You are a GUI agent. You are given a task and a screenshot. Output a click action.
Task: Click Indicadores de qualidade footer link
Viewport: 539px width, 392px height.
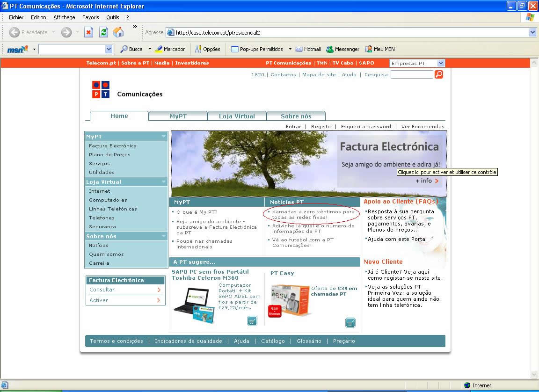[189, 341]
